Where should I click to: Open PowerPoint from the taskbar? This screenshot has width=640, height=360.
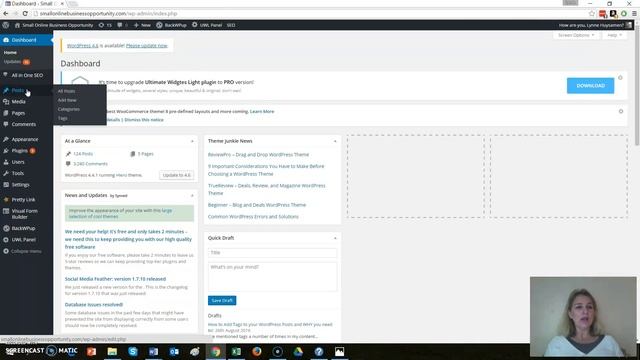click(91, 351)
